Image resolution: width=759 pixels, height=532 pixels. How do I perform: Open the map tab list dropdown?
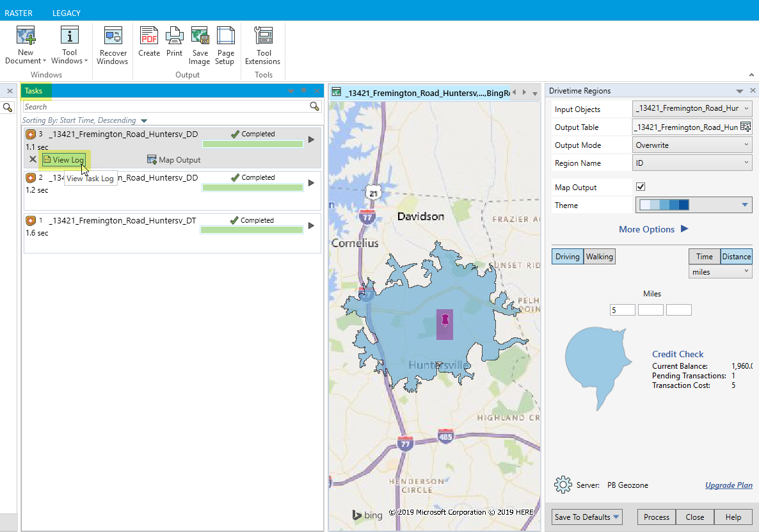(x=535, y=93)
